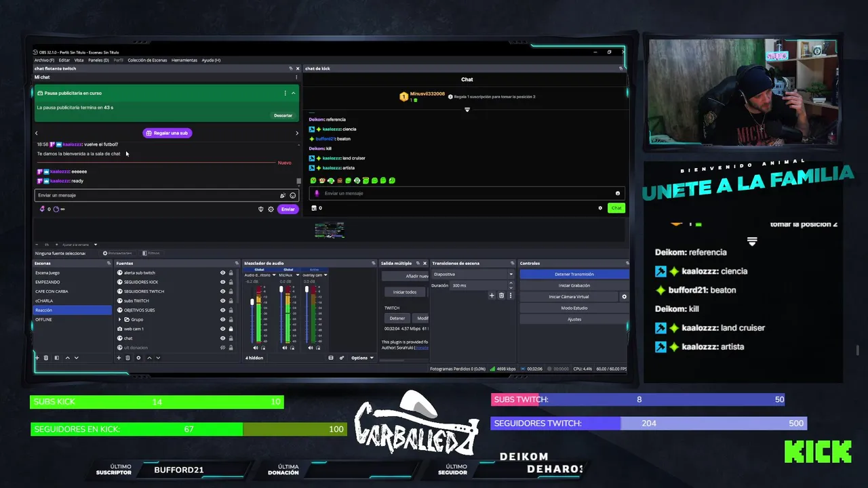Move scene up with Escenas up arrow

pyautogui.click(x=66, y=358)
